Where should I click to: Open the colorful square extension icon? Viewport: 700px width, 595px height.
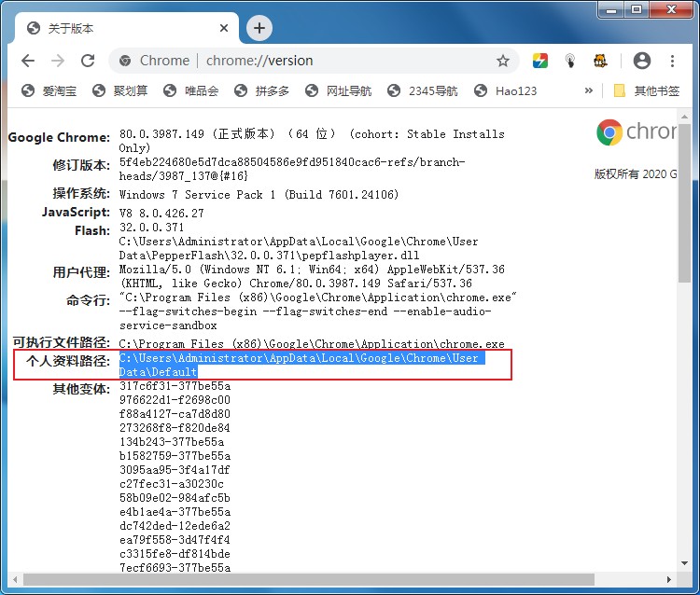[540, 61]
